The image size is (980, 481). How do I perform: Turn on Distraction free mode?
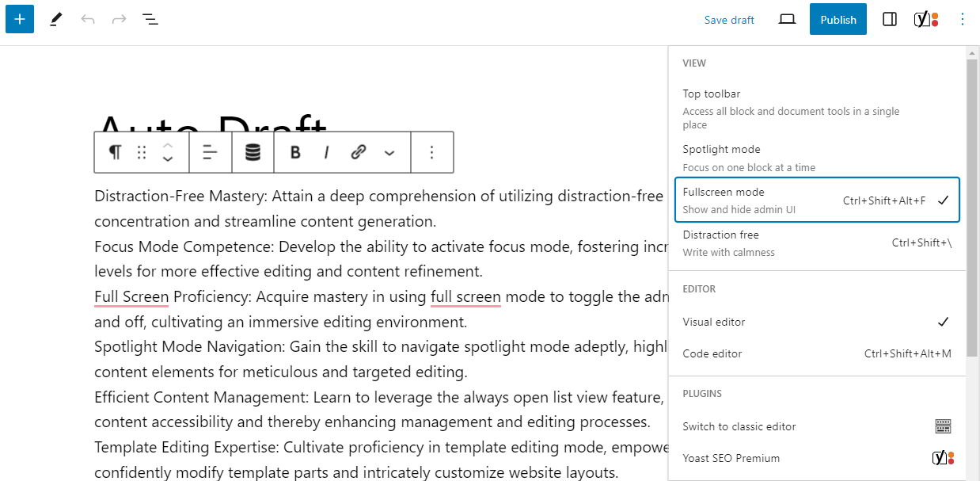(x=817, y=243)
